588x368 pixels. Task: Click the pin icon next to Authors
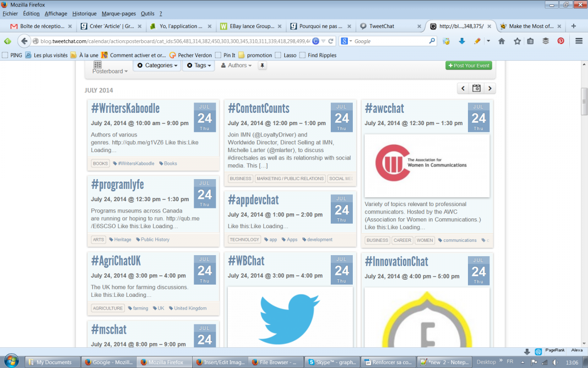(x=262, y=65)
